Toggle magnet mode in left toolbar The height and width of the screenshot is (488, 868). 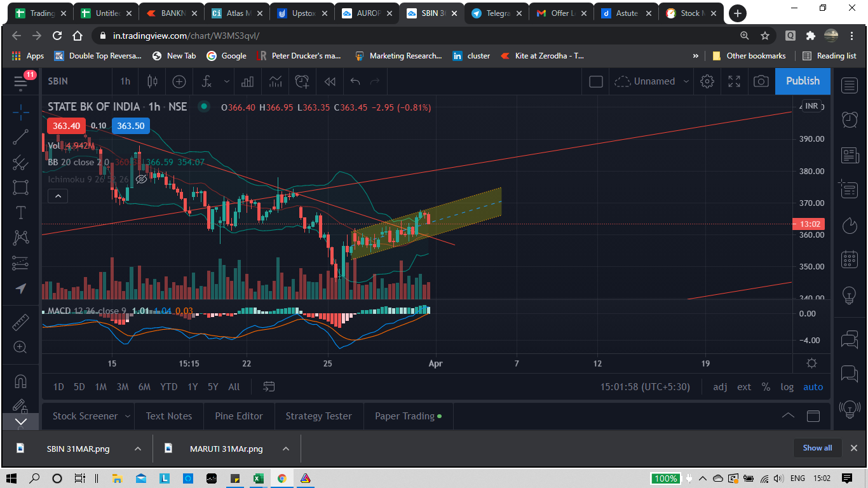tap(20, 381)
